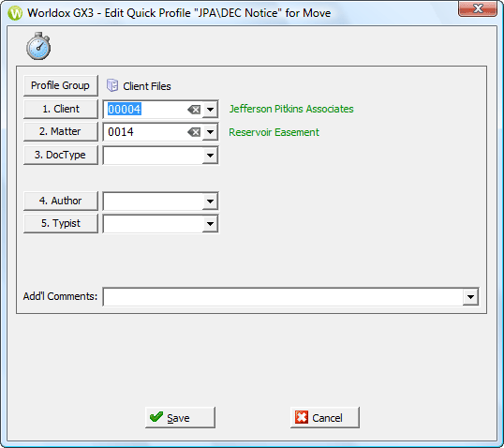Click the 2. Matter button
Viewport: 504px width, 448px height.
tap(61, 131)
